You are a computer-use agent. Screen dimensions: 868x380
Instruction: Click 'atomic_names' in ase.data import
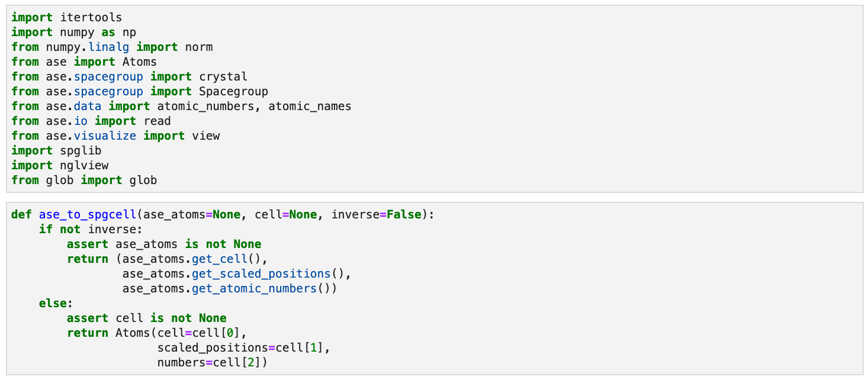pyautogui.click(x=310, y=107)
